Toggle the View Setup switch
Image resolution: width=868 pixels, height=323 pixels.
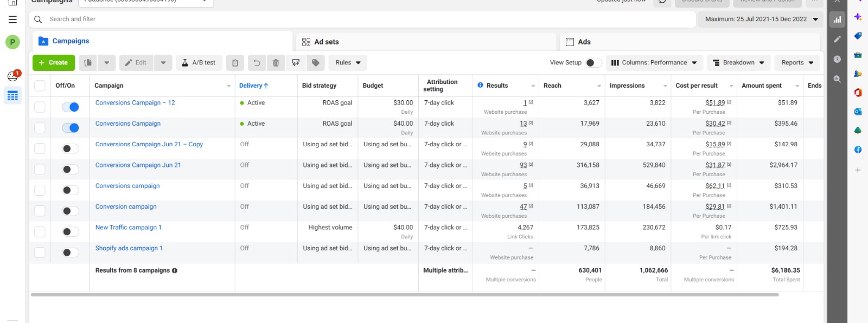[593, 63]
